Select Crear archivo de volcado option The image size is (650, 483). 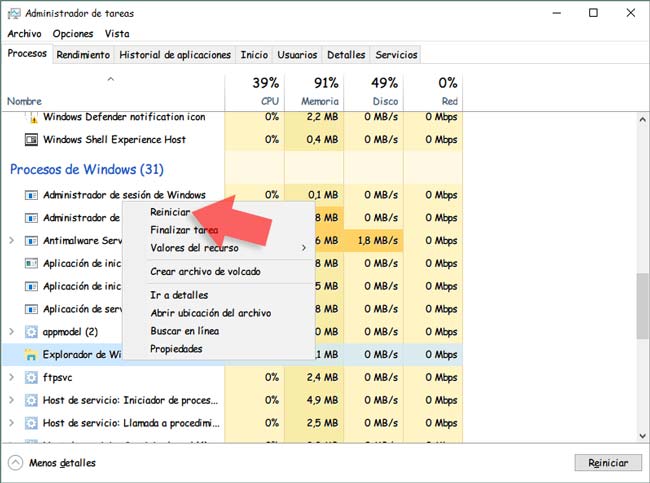click(205, 272)
